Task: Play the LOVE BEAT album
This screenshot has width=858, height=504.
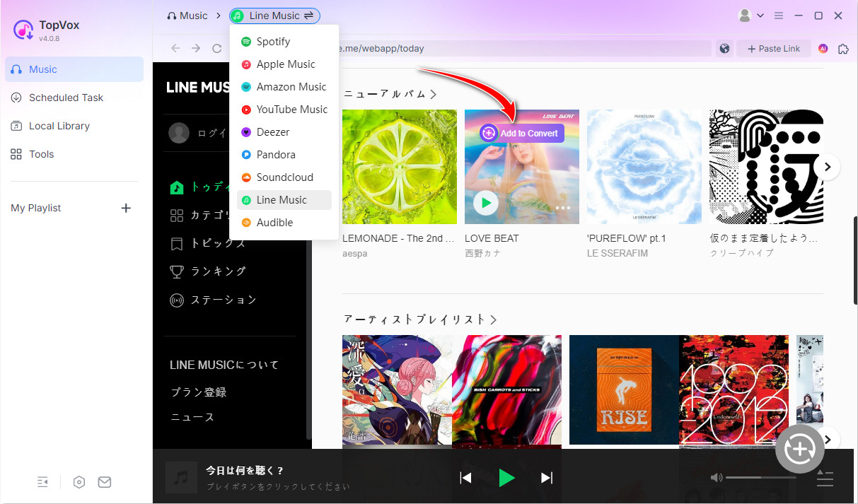Action: [x=485, y=204]
